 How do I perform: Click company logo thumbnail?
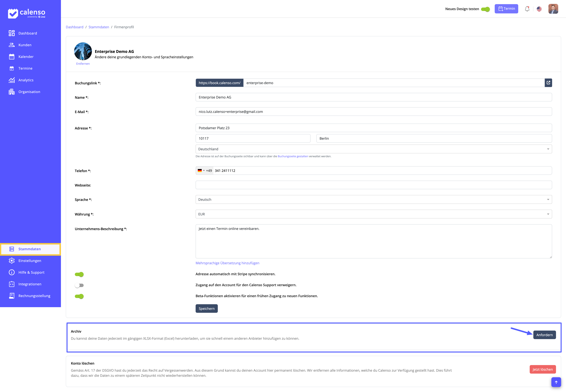(83, 51)
